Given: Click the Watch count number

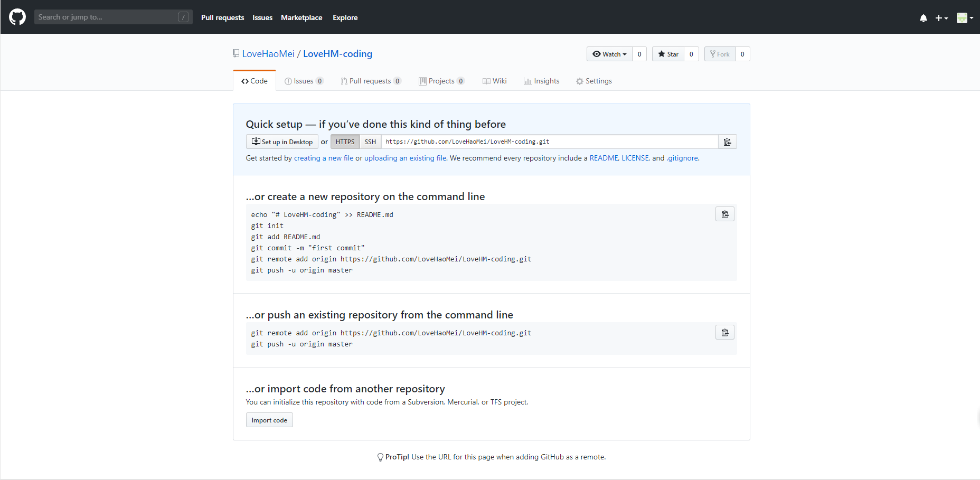Looking at the screenshot, I should pyautogui.click(x=639, y=54).
